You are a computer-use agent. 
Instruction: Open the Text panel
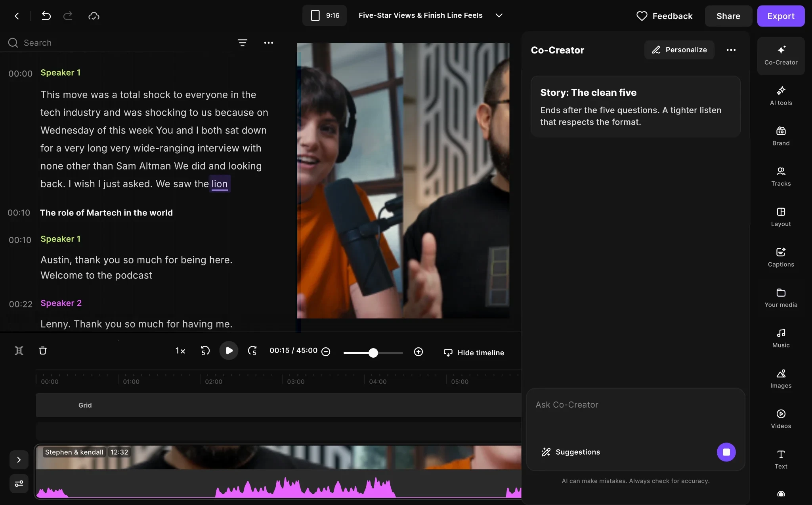tap(781, 460)
